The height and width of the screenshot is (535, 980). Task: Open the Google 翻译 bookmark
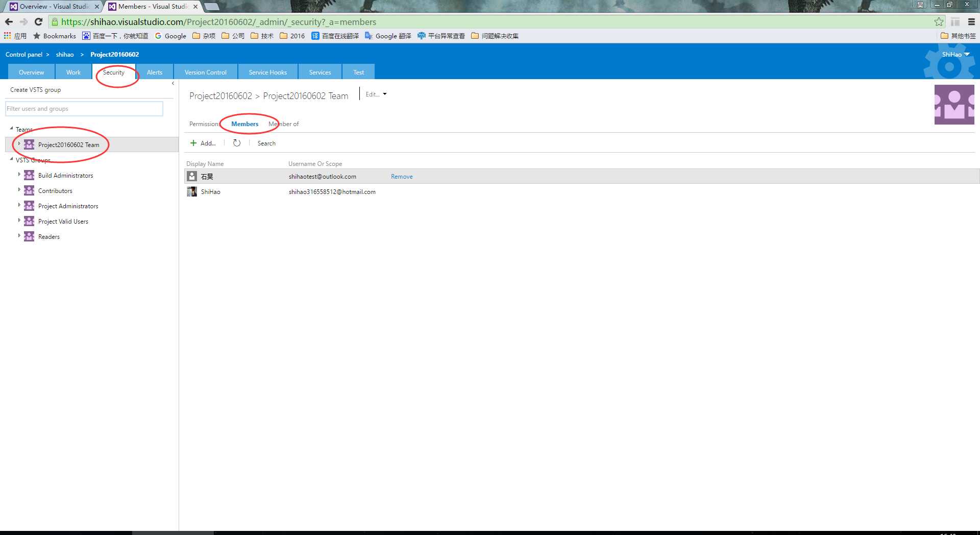click(x=388, y=36)
